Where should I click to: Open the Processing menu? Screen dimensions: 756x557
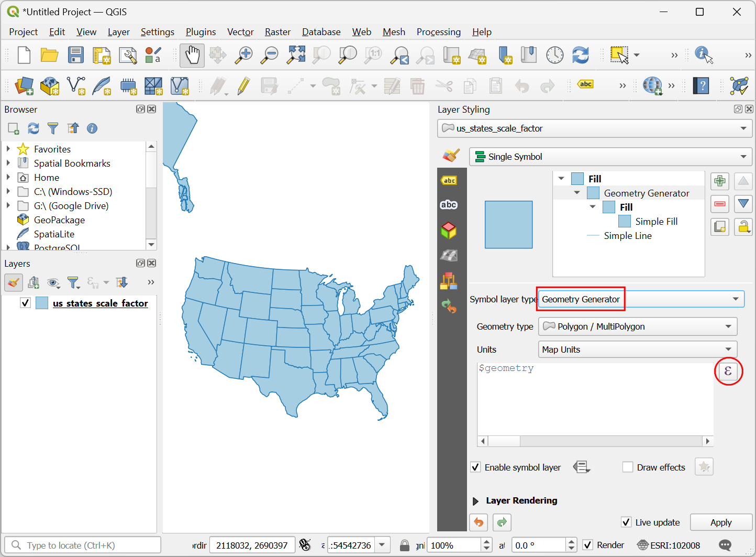[x=438, y=32]
